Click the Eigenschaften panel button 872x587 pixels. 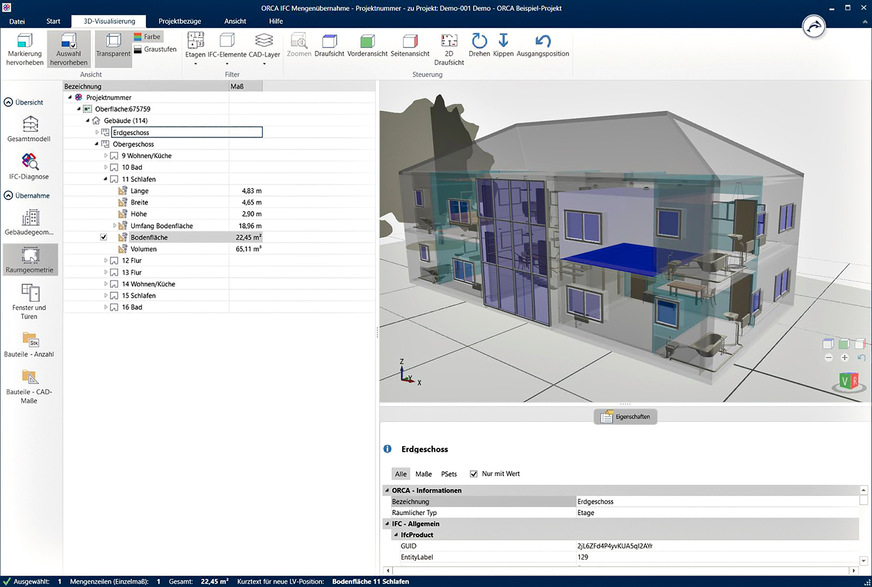[625, 417]
